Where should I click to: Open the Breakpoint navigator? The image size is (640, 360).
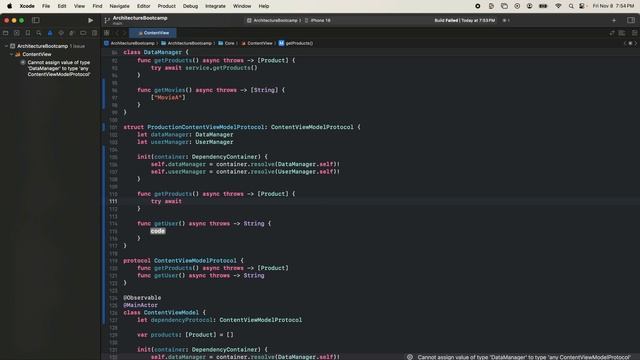(83, 33)
